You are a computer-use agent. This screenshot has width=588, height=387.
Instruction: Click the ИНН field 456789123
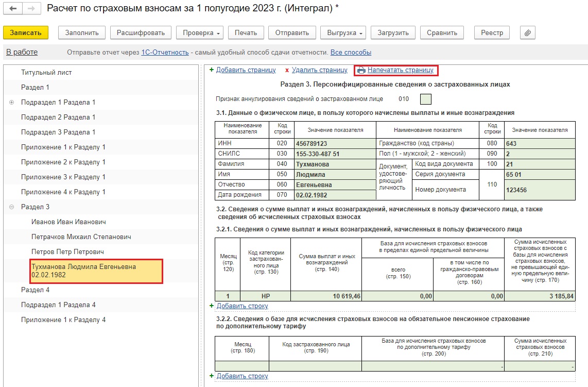[335, 143]
